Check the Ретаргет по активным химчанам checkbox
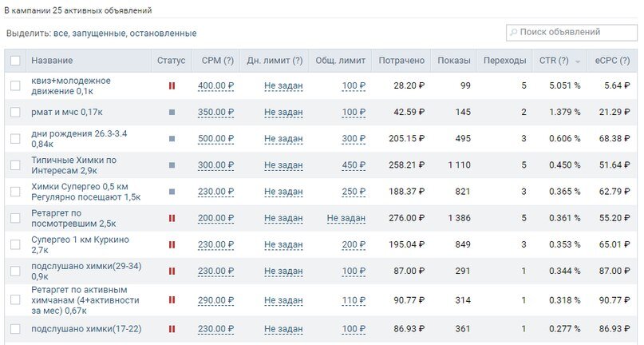The width and height of the screenshot is (644, 345). pyautogui.click(x=15, y=299)
